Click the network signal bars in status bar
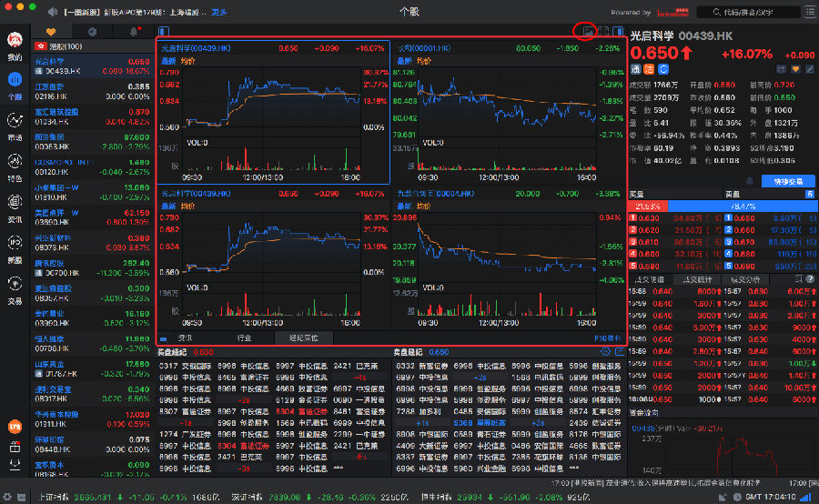This screenshot has height=504, width=819. pos(806,497)
